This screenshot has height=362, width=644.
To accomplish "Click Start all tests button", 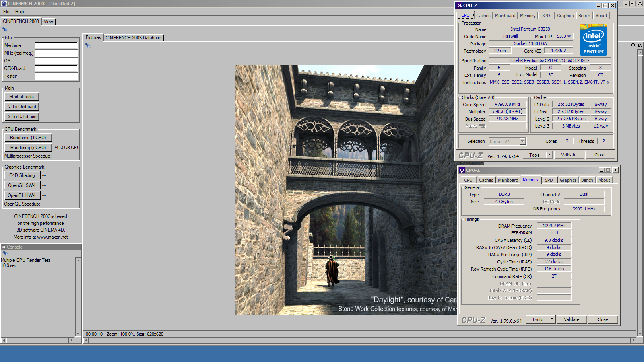I will [22, 97].
